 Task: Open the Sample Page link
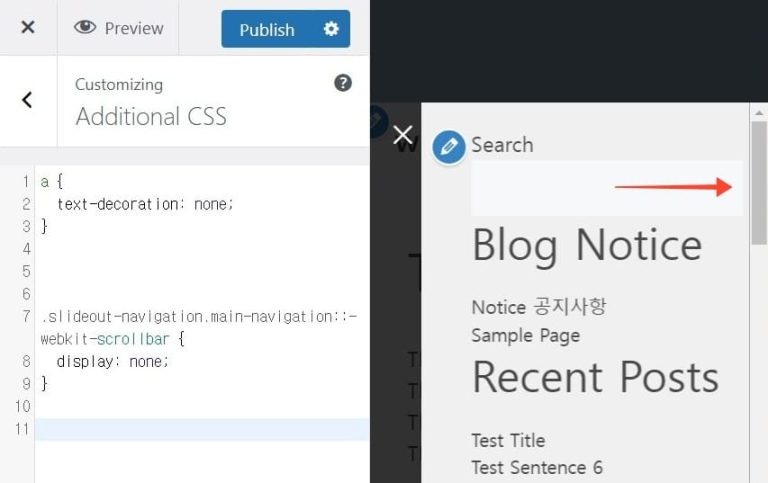tap(525, 335)
